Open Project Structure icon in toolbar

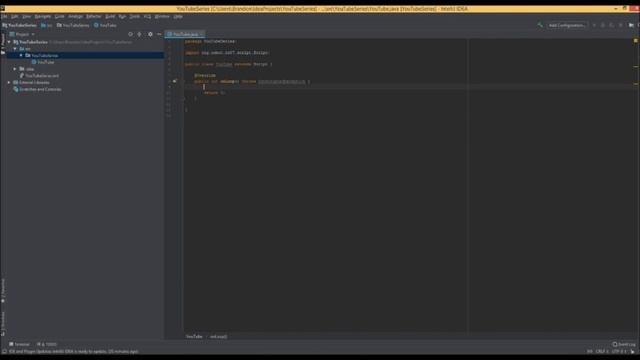point(631,25)
